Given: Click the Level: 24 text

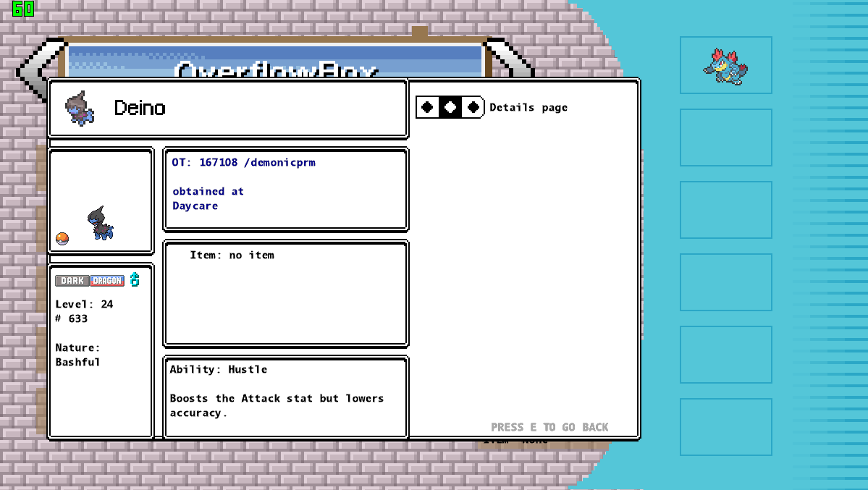Looking at the screenshot, I should [x=84, y=304].
